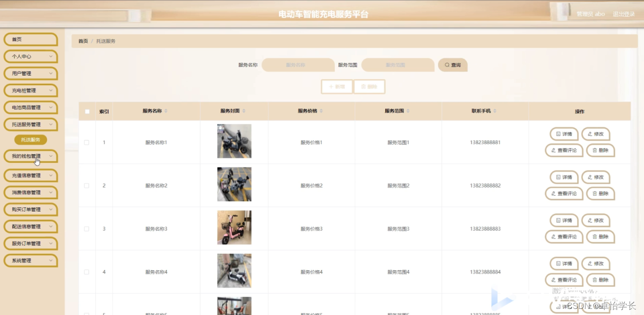Click the 管理员 abo account label
This screenshot has width=644, height=315.
pos(591,14)
